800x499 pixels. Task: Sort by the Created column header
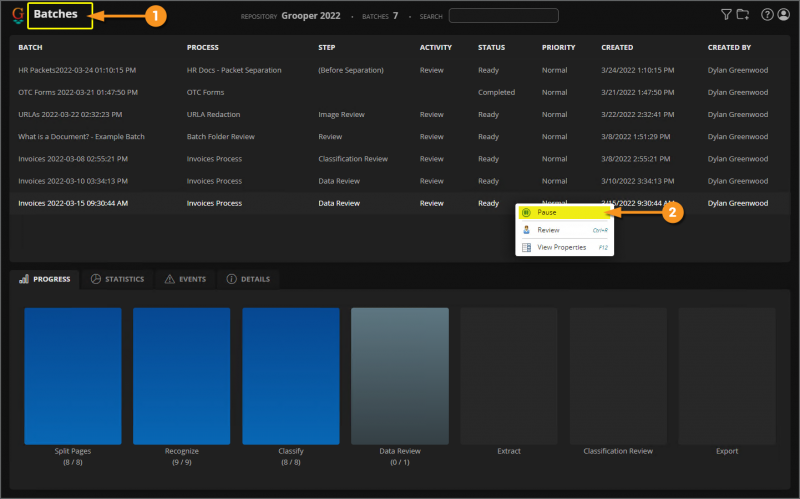(617, 47)
